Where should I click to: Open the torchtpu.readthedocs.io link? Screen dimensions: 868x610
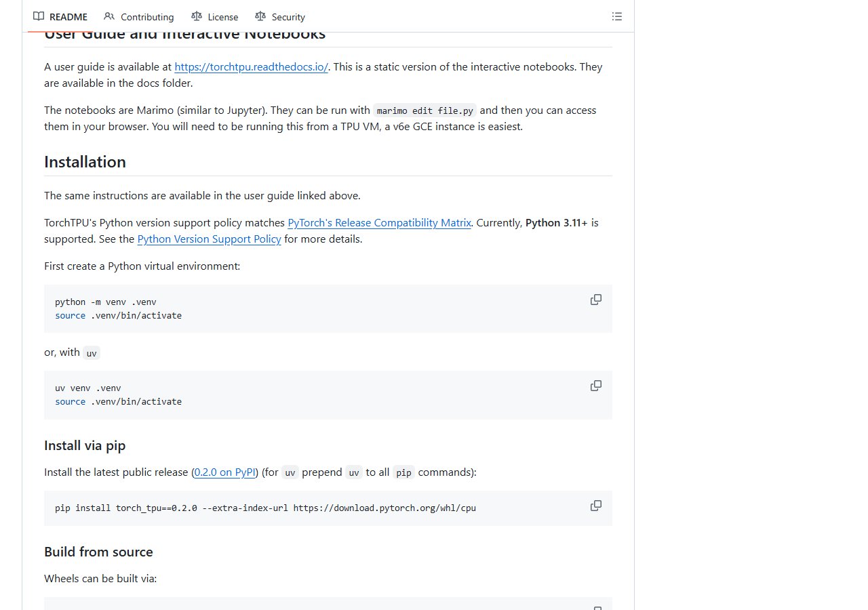click(x=252, y=67)
